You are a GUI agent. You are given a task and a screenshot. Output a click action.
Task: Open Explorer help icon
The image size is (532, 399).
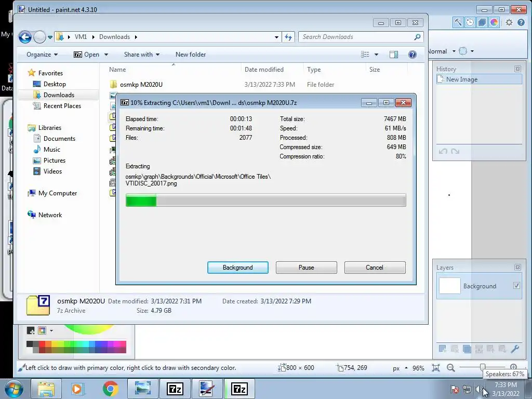click(x=412, y=54)
